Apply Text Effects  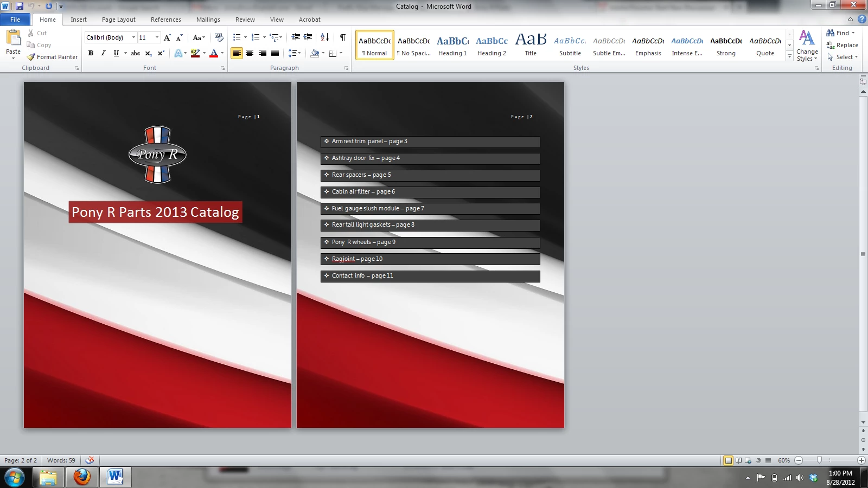point(178,53)
